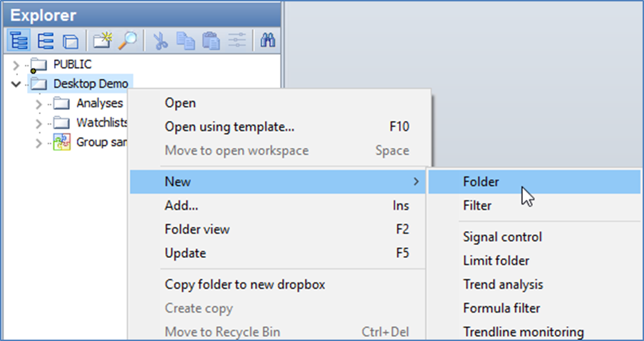The height and width of the screenshot is (341, 644).
Task: Choose Open using template from context menu
Action: [229, 127]
